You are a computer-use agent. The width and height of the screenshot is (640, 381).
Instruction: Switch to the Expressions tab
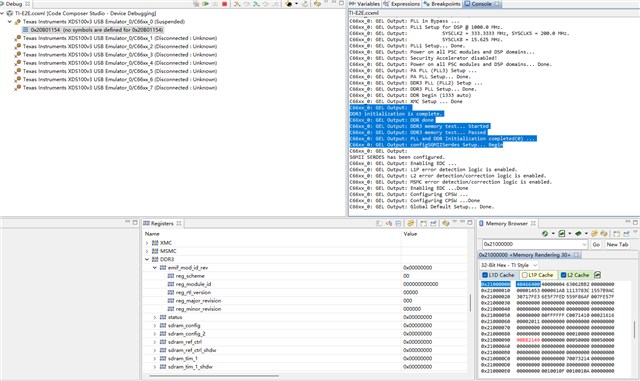pos(402,4)
